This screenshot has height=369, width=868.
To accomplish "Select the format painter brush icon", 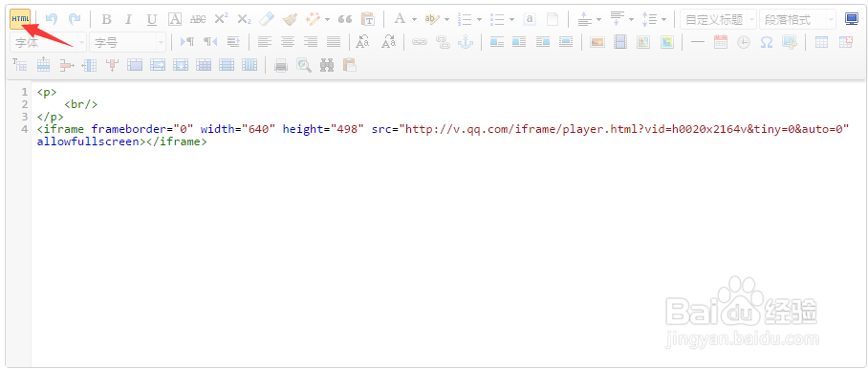I will pos(290,19).
